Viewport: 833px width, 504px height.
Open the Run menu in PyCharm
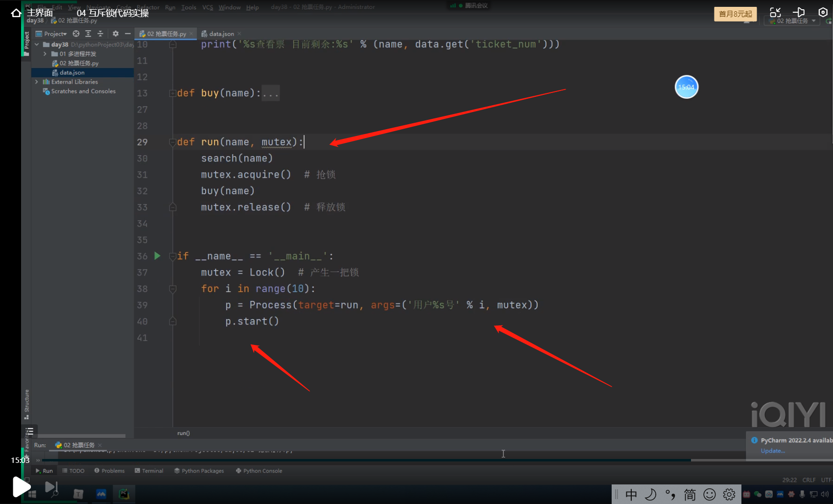[170, 7]
